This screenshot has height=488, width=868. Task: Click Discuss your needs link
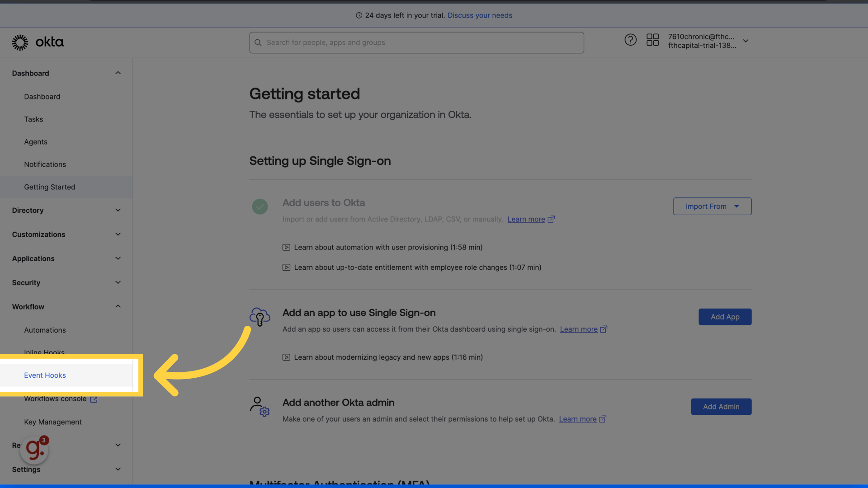[480, 15]
